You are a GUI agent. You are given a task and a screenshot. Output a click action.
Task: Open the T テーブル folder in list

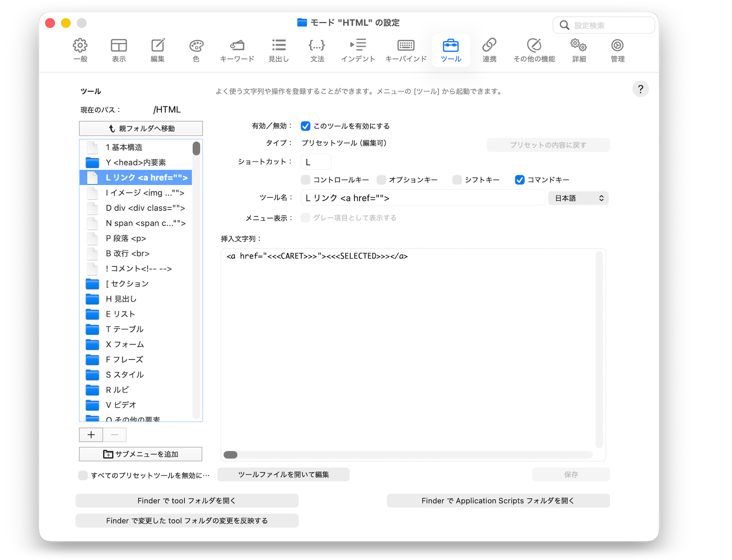(x=125, y=330)
